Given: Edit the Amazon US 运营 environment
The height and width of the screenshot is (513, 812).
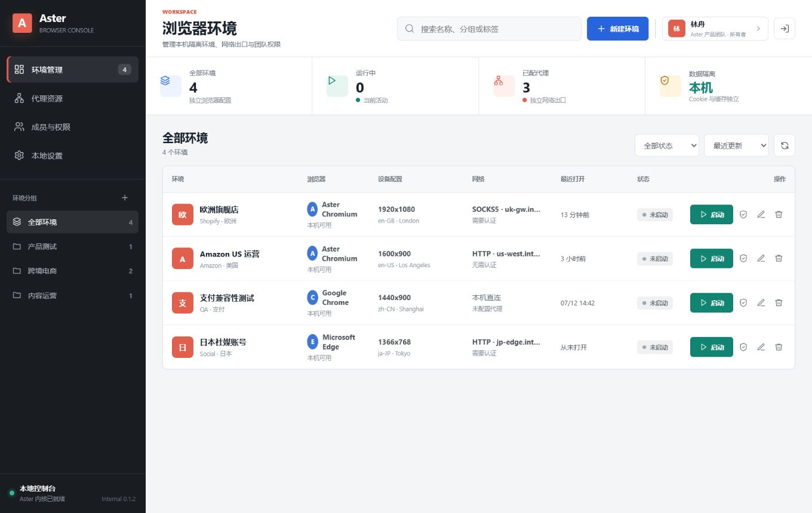Looking at the screenshot, I should 761,258.
